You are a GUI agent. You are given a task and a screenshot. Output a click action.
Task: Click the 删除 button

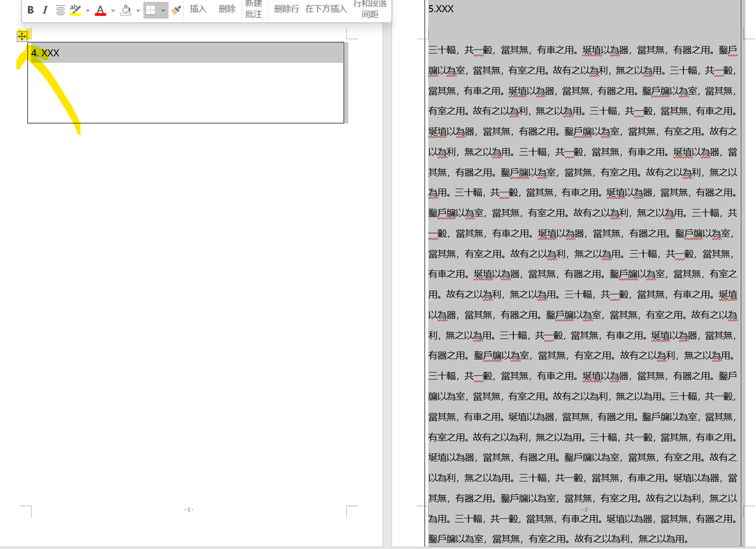[x=226, y=9]
